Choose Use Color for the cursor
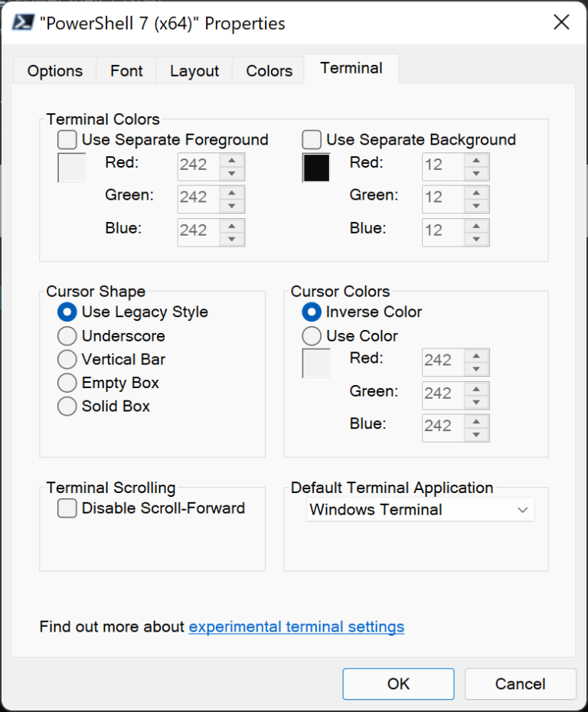The image size is (588, 712). [312, 336]
